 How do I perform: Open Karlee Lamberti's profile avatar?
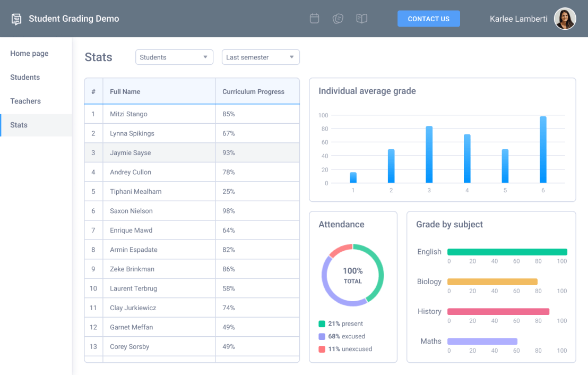tap(565, 18)
